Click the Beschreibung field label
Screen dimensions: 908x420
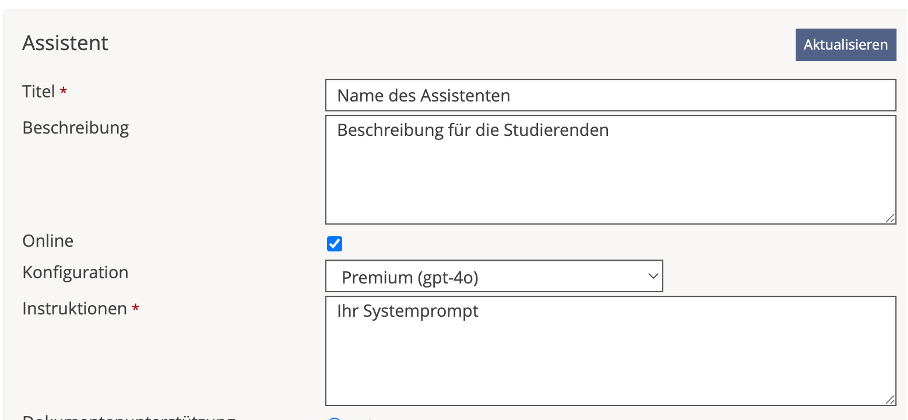pyautogui.click(x=75, y=127)
